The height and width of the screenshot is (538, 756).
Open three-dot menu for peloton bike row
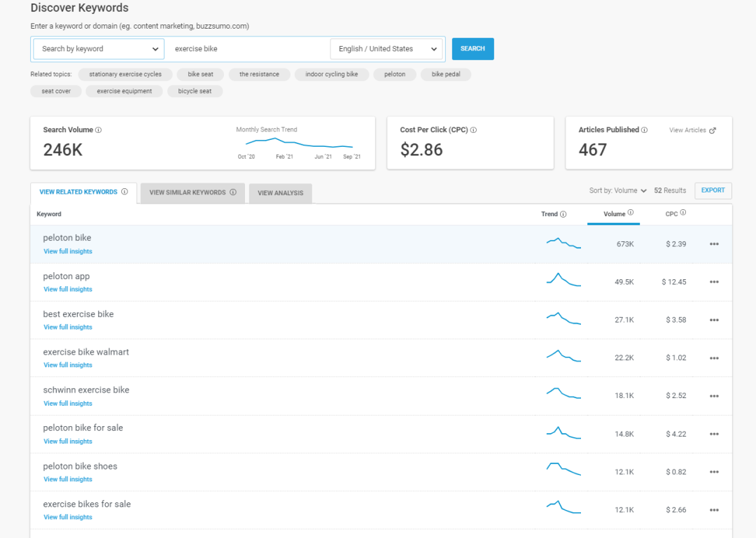click(714, 244)
